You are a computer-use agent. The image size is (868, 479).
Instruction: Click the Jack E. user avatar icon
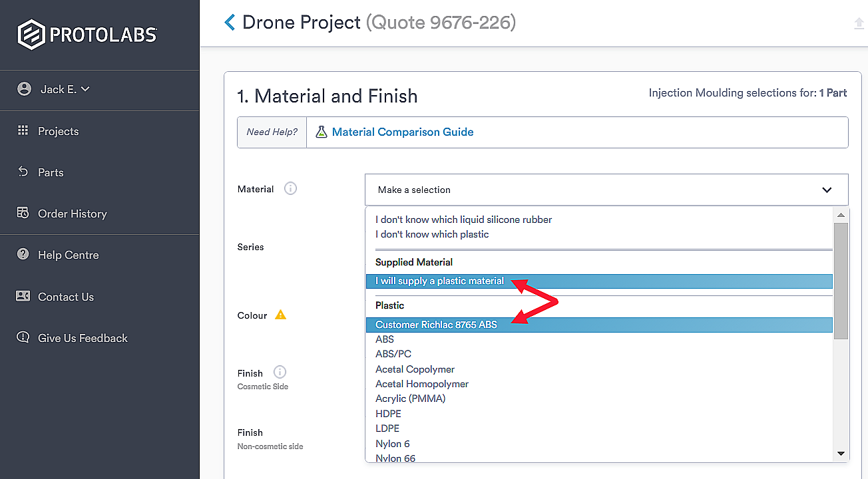(x=25, y=89)
